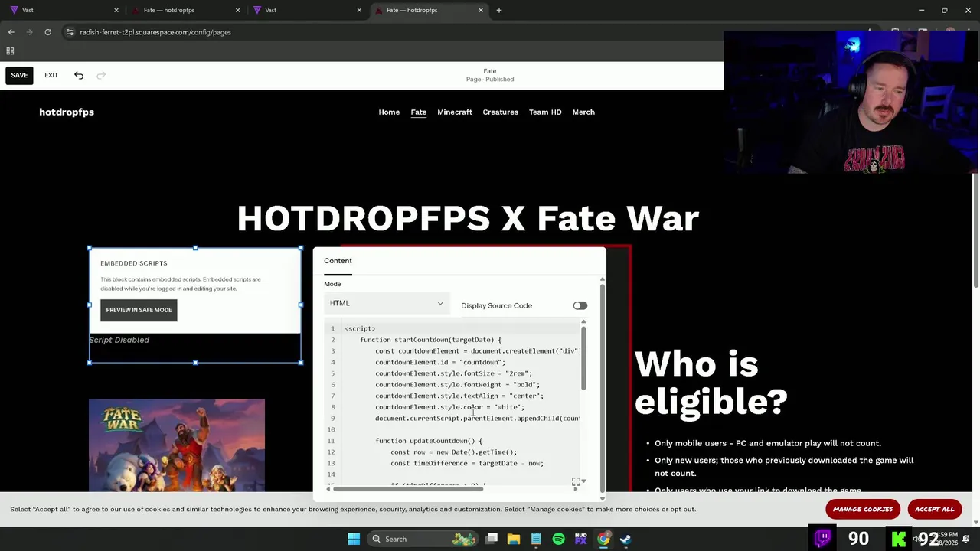Click the EMBEDDED SCRIPTS block title
980x551 pixels.
(133, 263)
